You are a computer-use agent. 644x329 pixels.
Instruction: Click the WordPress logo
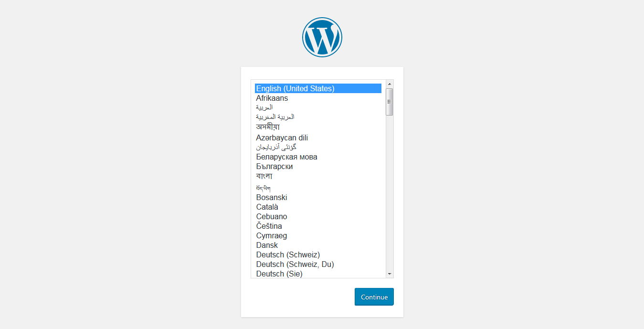[x=322, y=37]
